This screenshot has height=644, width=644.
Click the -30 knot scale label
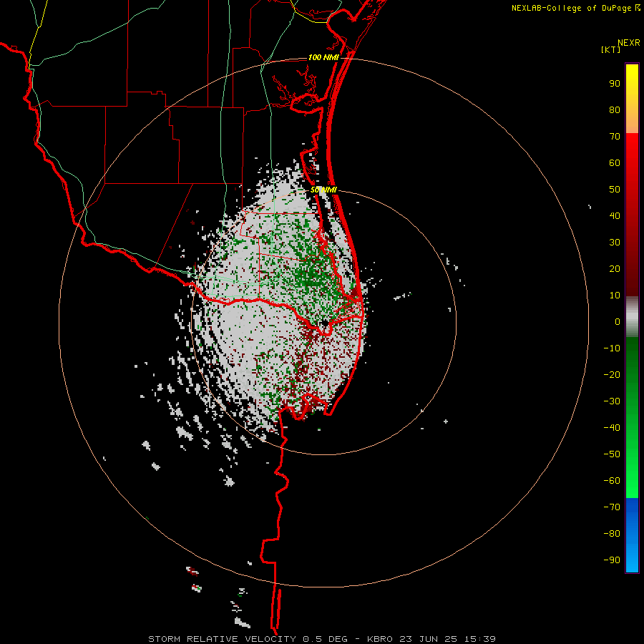tap(612, 401)
